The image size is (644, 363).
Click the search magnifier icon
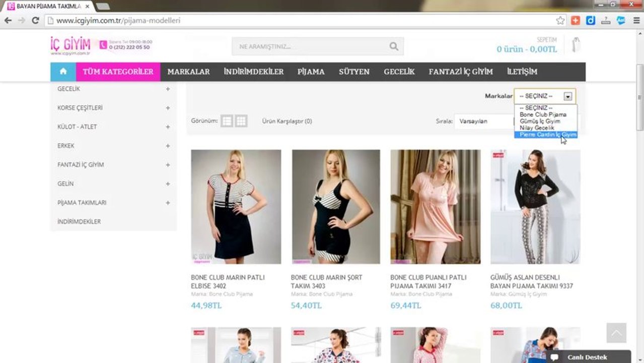pyautogui.click(x=394, y=46)
